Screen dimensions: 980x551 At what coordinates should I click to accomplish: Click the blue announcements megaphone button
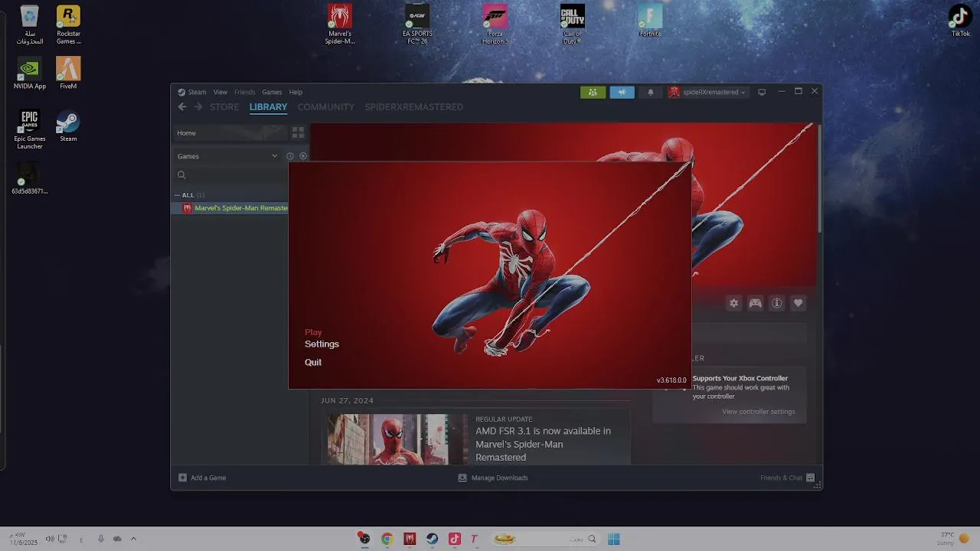(622, 92)
